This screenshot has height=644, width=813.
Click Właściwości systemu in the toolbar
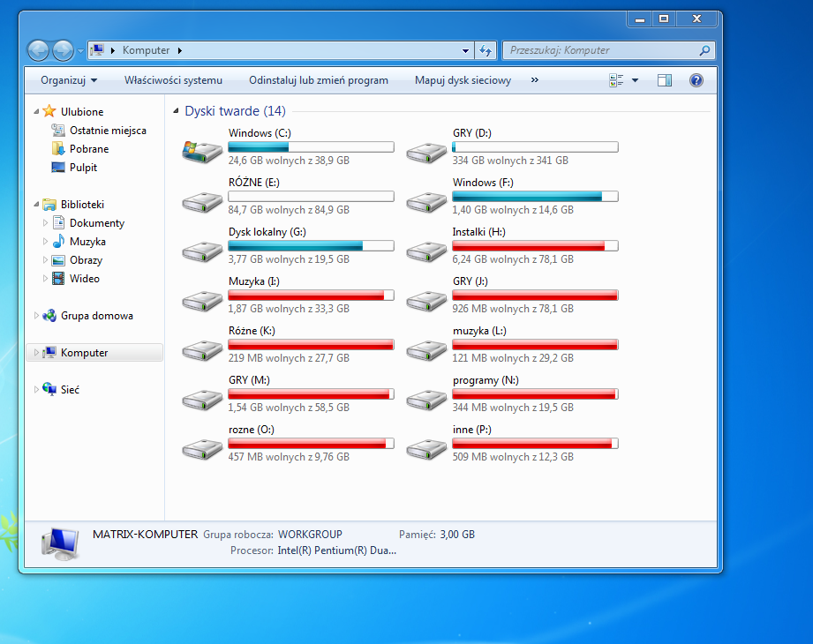(x=173, y=80)
